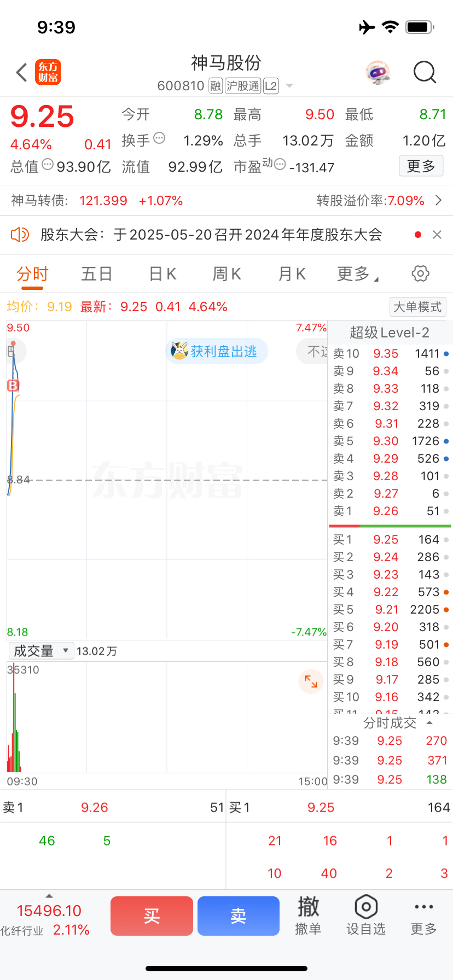Expand the 更多 chart period menu
This screenshot has height=980, width=453.
(357, 274)
